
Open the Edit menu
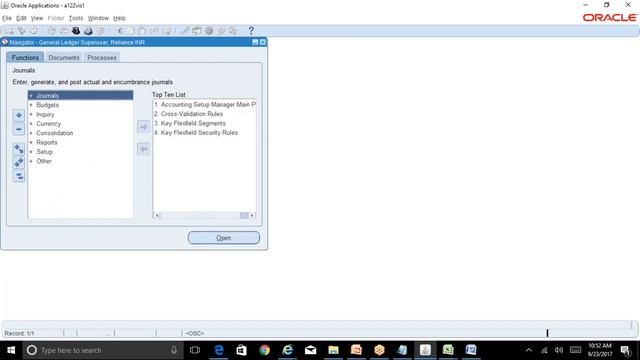pos(21,18)
